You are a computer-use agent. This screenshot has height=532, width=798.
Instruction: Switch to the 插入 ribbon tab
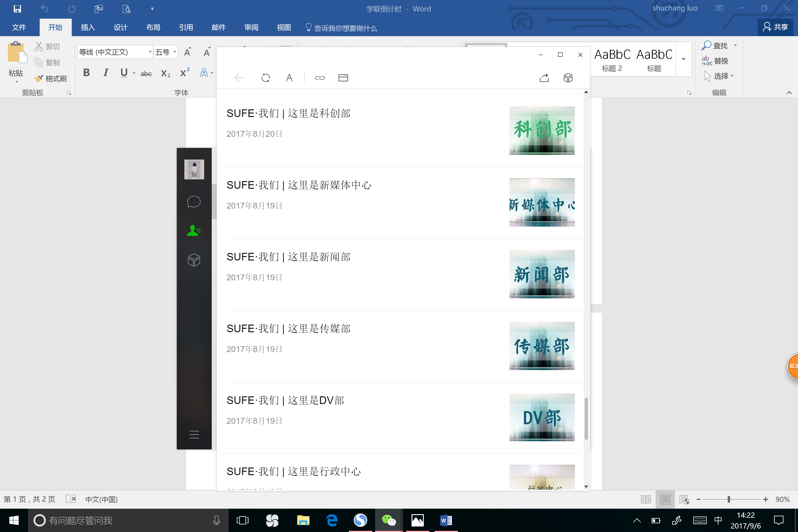[88, 27]
